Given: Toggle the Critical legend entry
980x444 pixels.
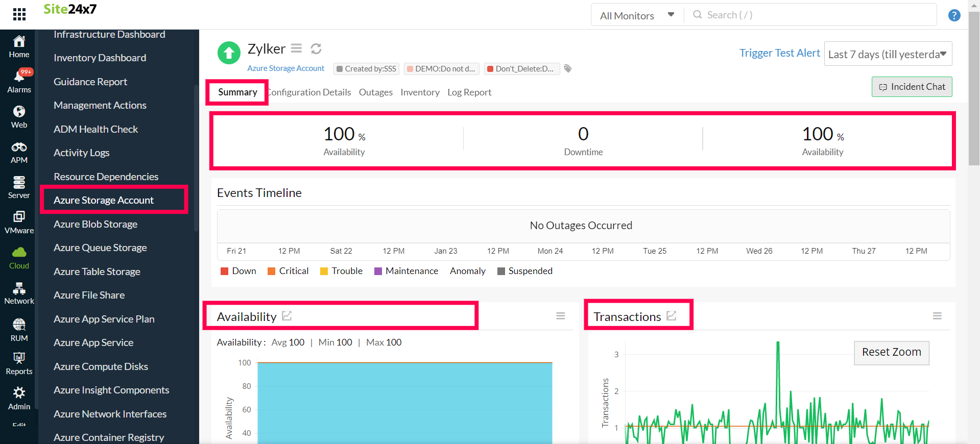Looking at the screenshot, I should pyautogui.click(x=288, y=271).
